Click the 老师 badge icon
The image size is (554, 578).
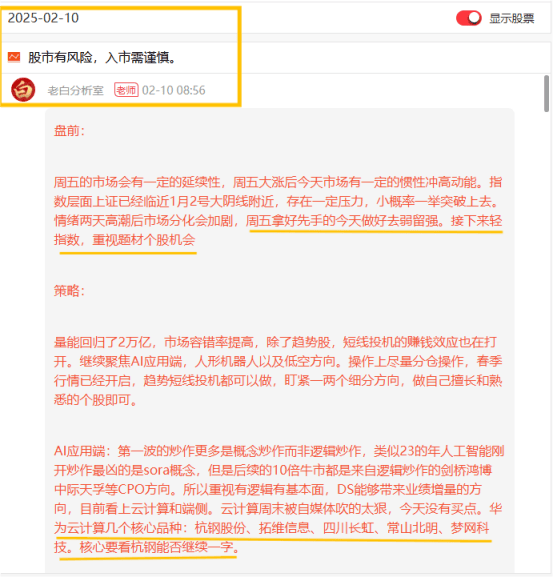pos(126,90)
